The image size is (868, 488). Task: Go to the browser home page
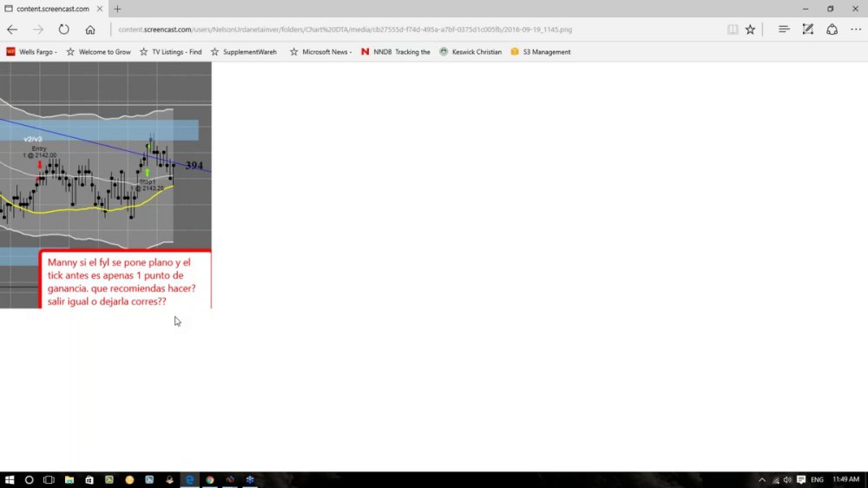(x=89, y=30)
